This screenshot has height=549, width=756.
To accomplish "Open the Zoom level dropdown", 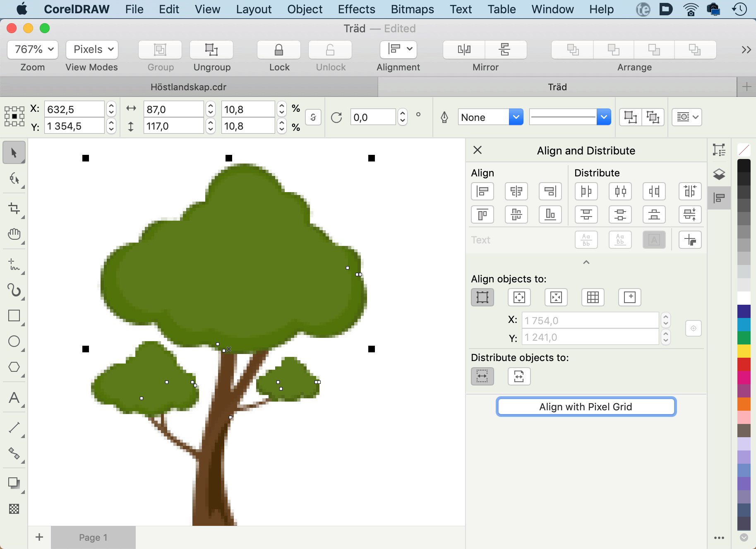I will coord(33,50).
